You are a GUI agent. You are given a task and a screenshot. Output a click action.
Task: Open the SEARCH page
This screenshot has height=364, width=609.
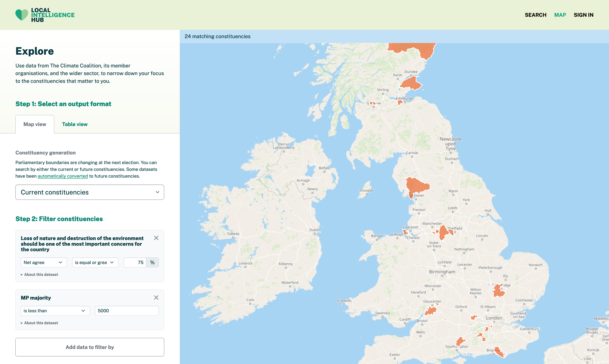tap(535, 15)
